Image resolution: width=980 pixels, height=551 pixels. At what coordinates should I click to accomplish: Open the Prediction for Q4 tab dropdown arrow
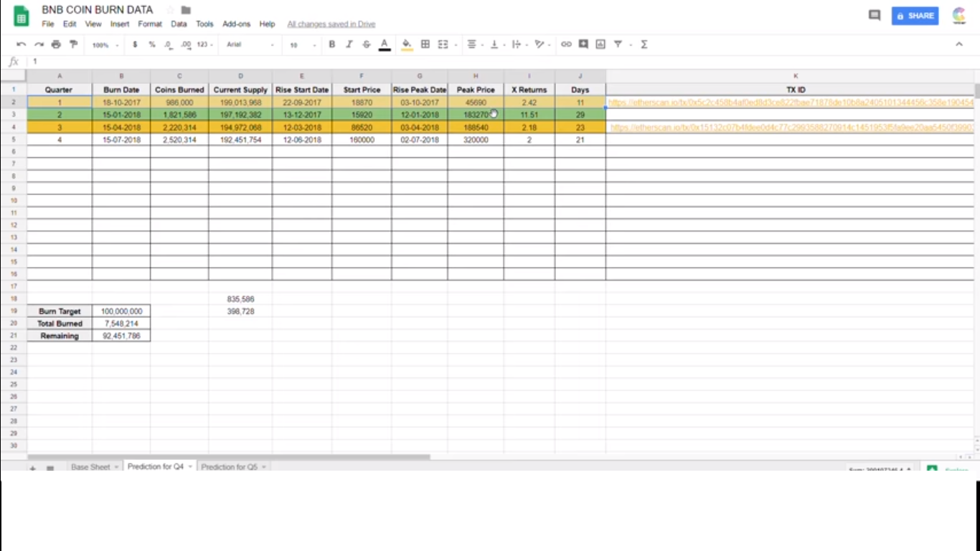click(190, 467)
